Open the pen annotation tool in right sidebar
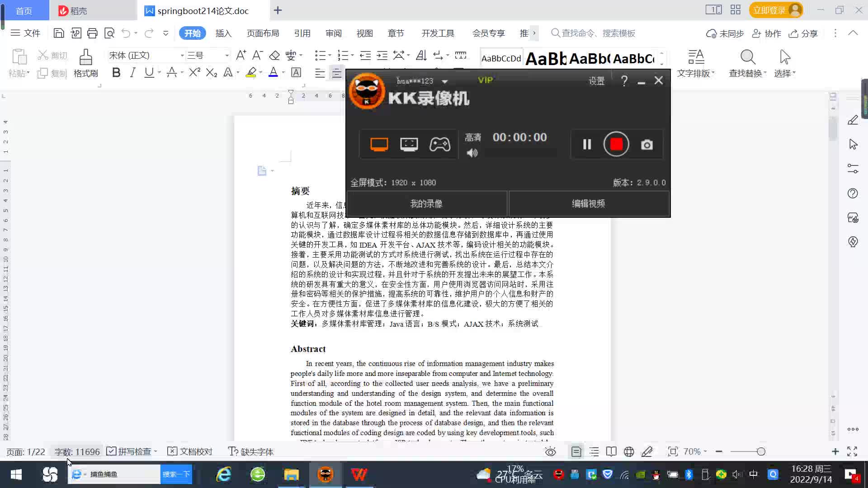The height and width of the screenshot is (488, 868). coord(853,120)
